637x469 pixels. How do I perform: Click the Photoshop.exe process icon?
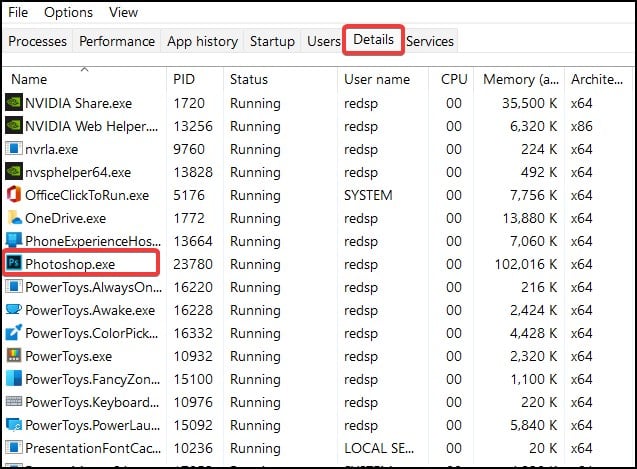pyautogui.click(x=14, y=263)
